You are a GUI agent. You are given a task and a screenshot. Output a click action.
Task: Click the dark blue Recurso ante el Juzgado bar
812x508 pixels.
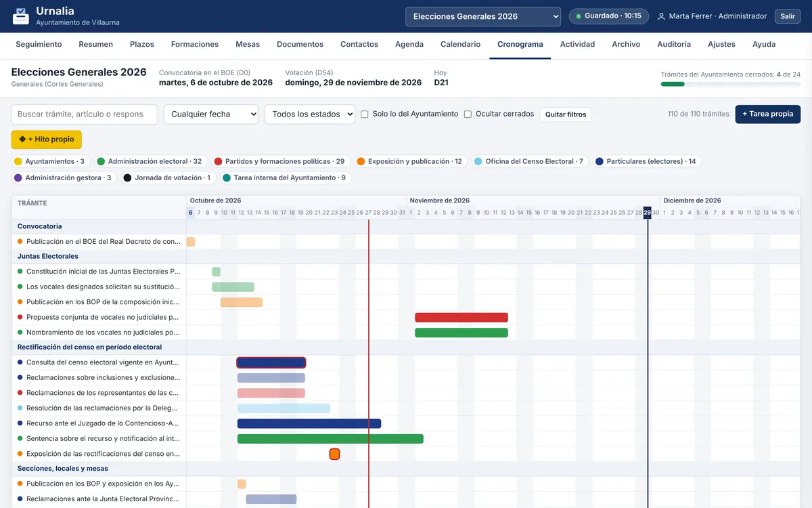tap(309, 423)
